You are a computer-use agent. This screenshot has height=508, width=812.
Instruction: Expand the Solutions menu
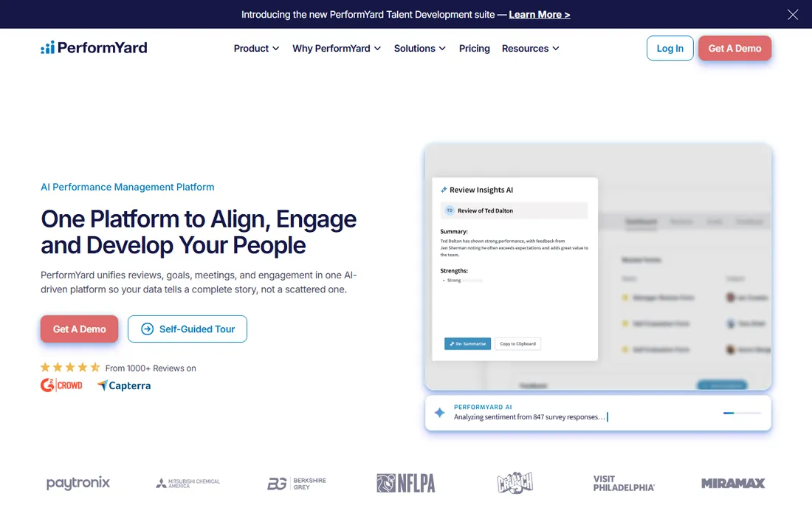[x=419, y=48]
